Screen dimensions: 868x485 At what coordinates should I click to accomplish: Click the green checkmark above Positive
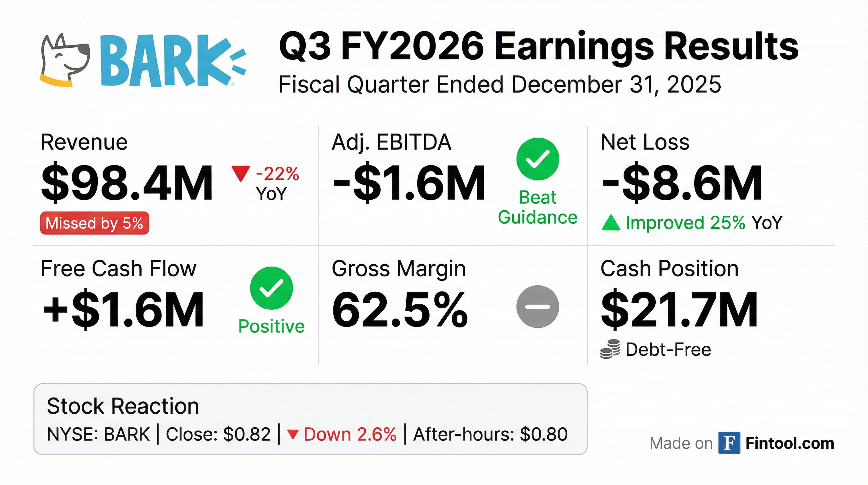pyautogui.click(x=271, y=288)
